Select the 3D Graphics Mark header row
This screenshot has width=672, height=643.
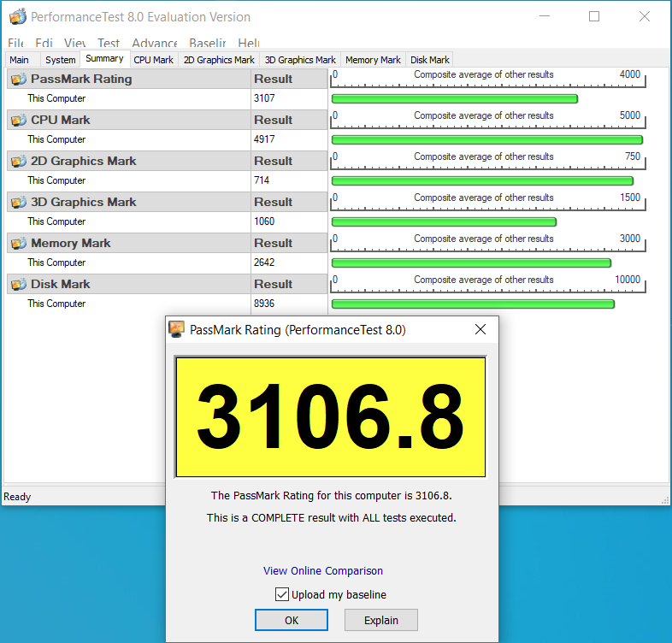[167, 202]
